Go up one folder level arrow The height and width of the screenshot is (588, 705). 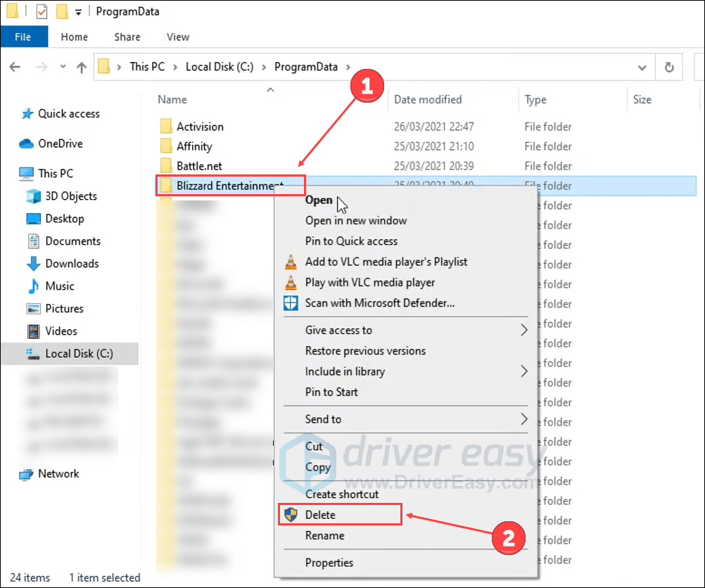[82, 67]
